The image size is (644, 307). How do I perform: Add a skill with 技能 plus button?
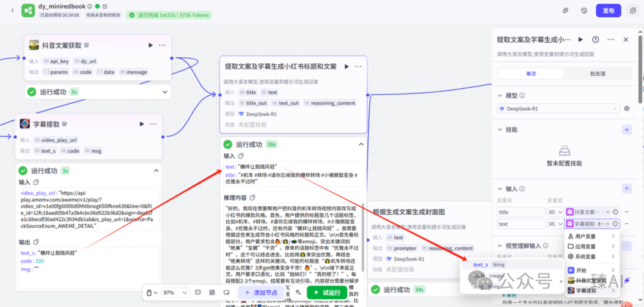point(627,130)
